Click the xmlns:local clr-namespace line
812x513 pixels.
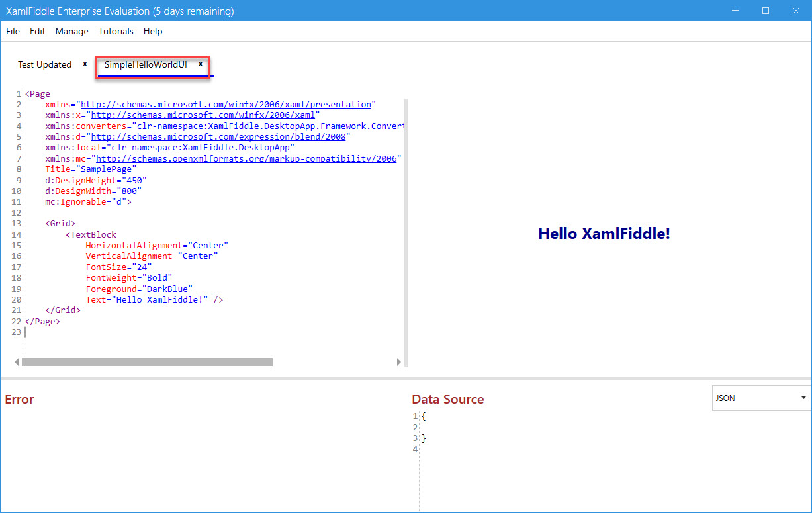(169, 147)
